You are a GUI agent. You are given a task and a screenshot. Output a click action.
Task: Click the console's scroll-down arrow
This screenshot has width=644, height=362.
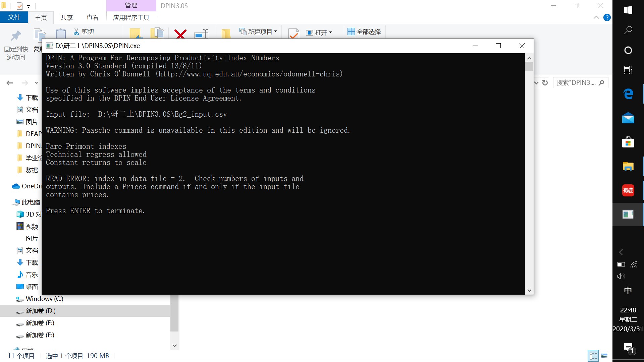tap(529, 291)
